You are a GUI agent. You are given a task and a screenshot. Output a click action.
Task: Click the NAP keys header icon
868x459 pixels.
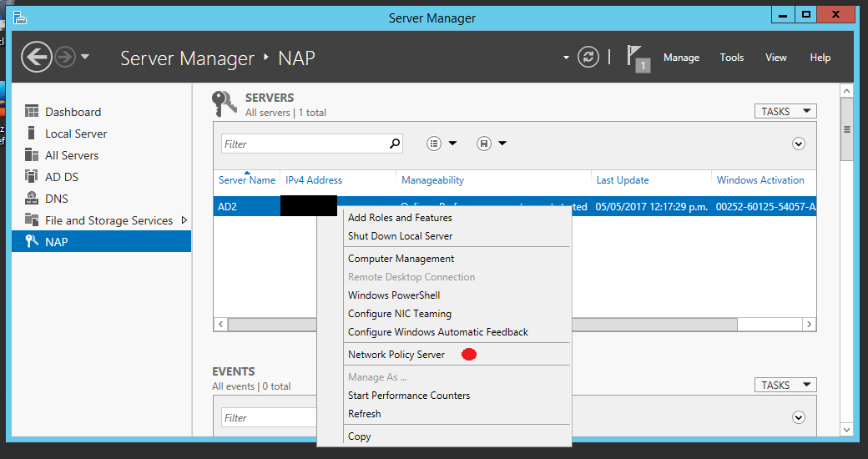[225, 104]
